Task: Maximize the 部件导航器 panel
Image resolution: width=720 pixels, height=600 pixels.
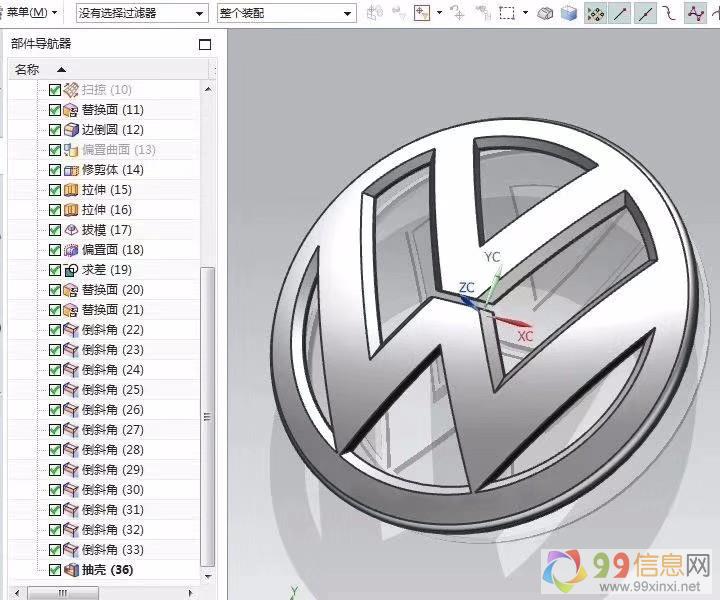Action: (205, 45)
